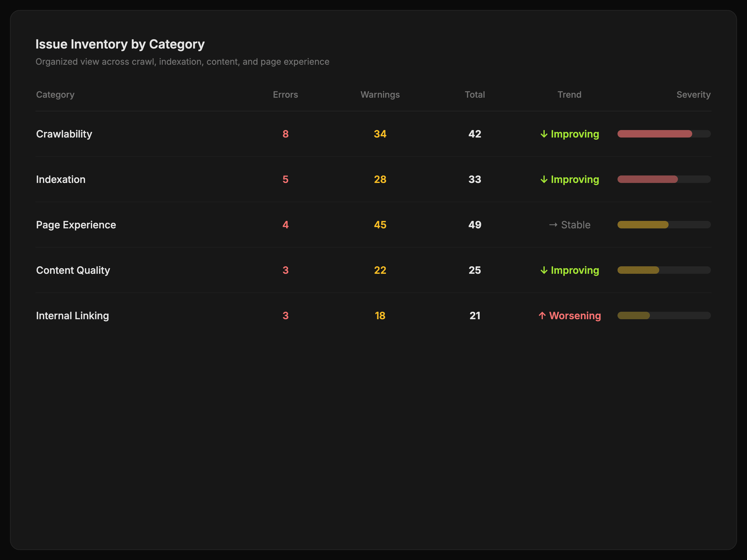Click the right arrow icon beside Stable
The width and height of the screenshot is (747, 560).
pos(553,225)
